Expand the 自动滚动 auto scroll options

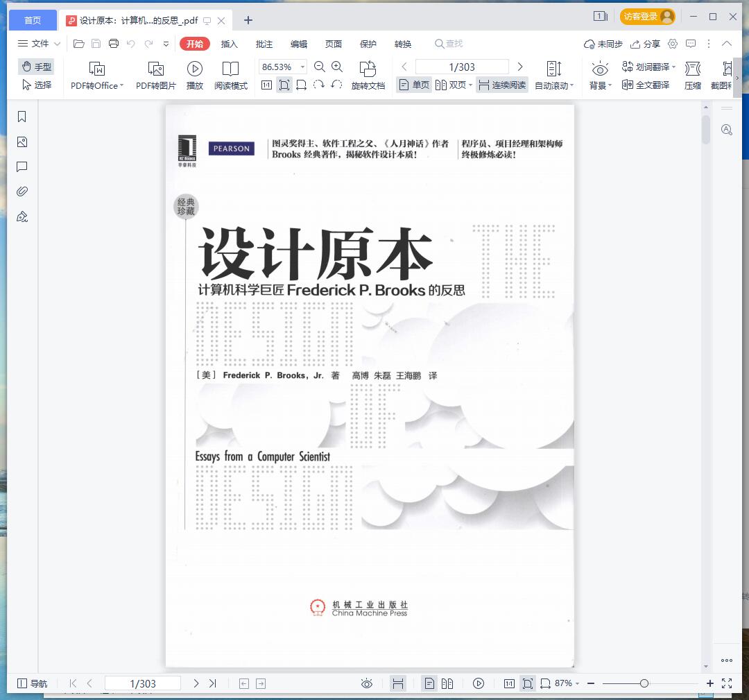(x=571, y=85)
